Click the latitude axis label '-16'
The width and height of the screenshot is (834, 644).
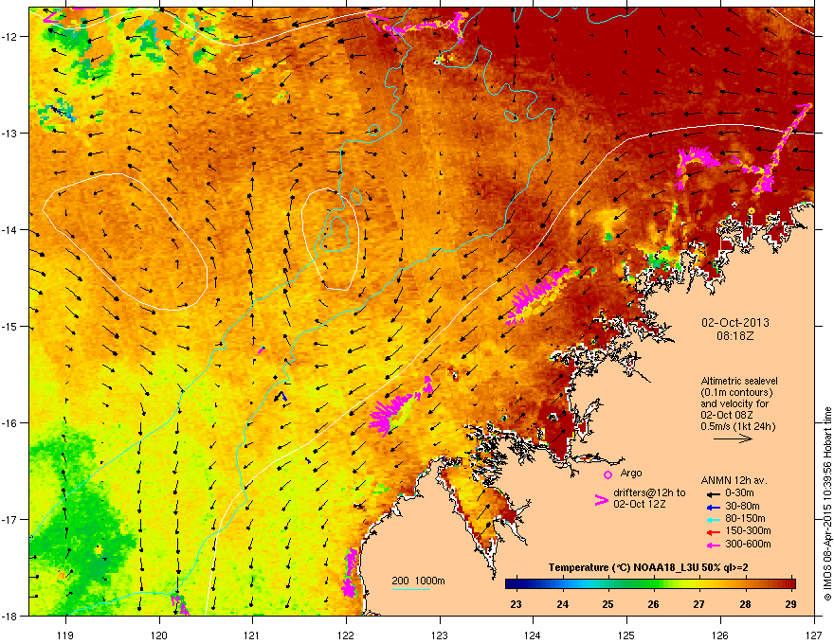[9, 423]
